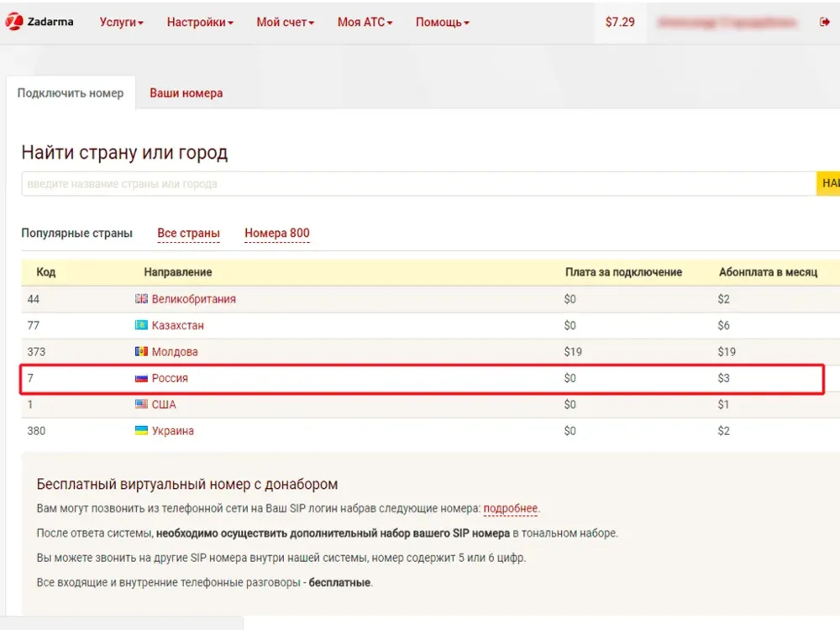Click code 373 cell
840x630 pixels.
coord(36,352)
